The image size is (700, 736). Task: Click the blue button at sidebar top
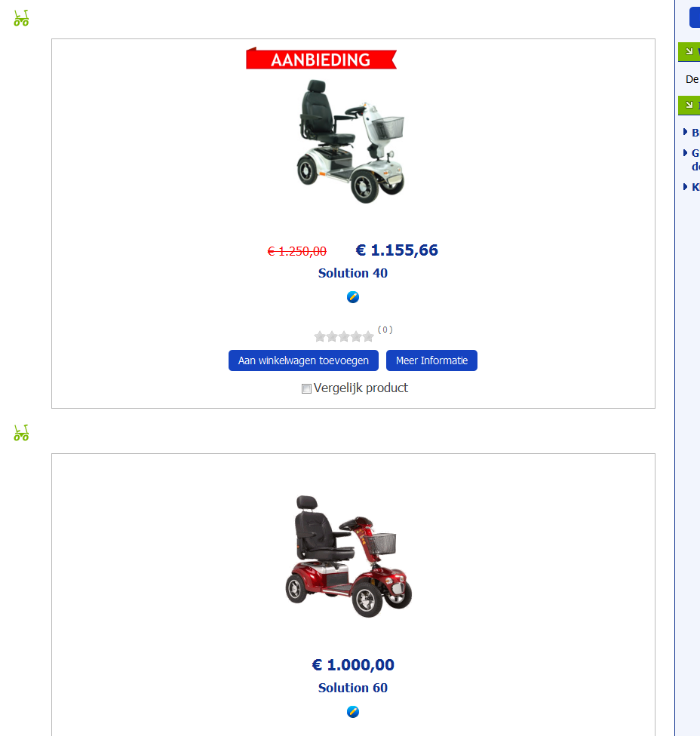point(695,17)
